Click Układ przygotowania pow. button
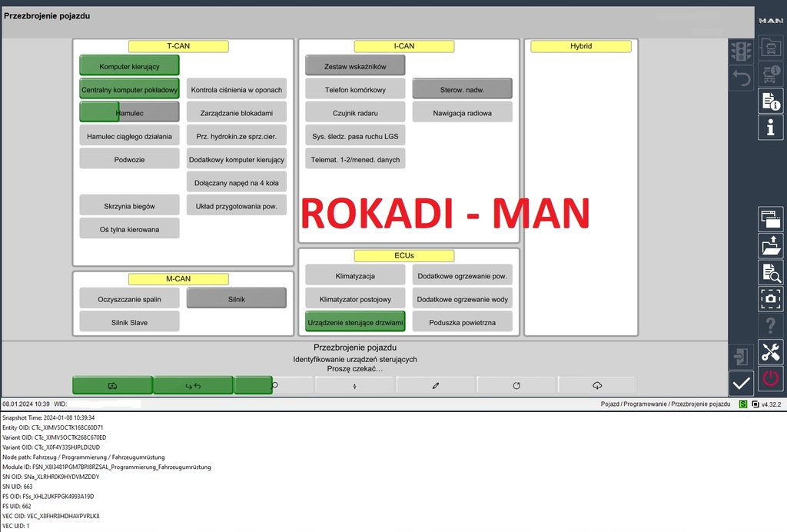Screen dimensions: 787x532 point(237,206)
